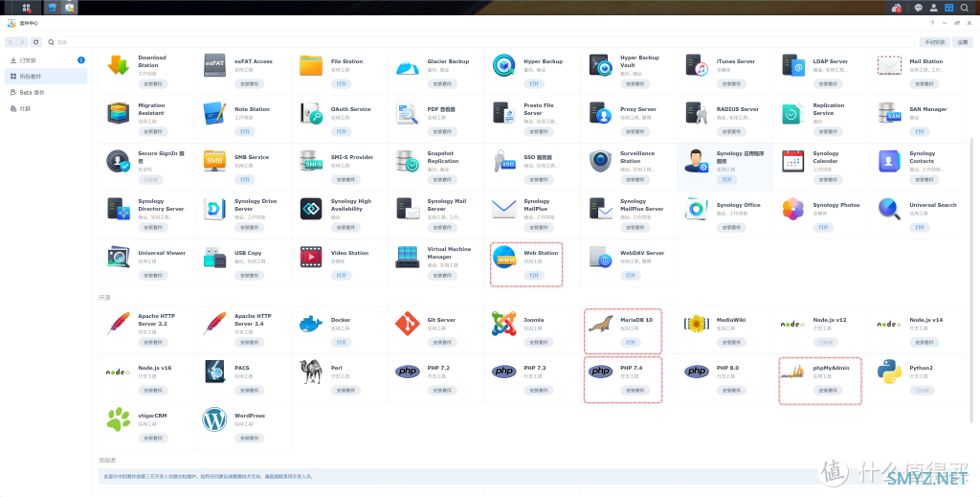Open the user account options icon
The height and width of the screenshot is (497, 980).
coord(934,8)
